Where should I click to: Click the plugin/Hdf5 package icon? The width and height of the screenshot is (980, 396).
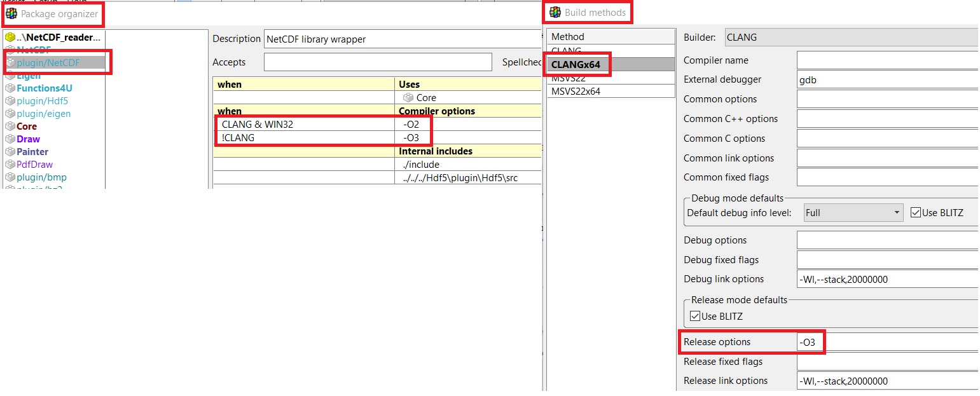click(x=10, y=101)
